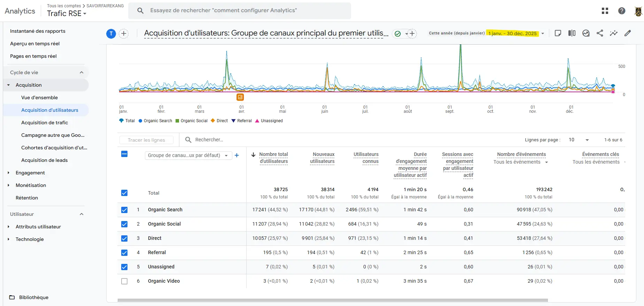644x306 pixels.
Task: Open the Google apps grid icon
Action: click(x=605, y=11)
